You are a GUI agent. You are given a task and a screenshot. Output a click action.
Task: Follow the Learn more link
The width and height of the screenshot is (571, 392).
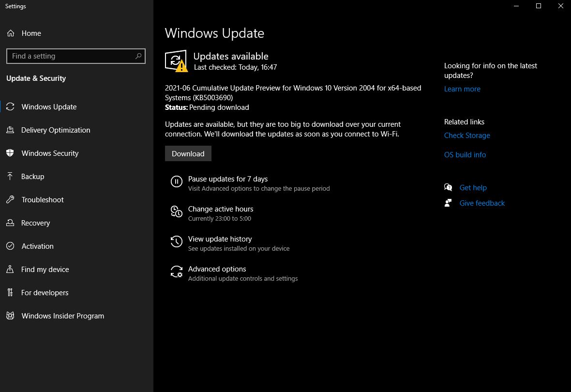click(x=462, y=89)
